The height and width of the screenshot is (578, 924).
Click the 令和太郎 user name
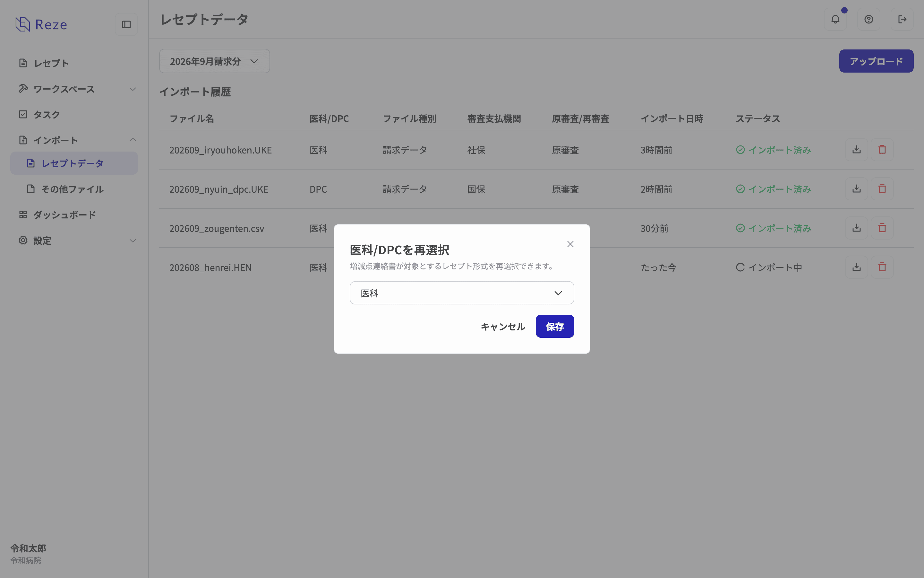[28, 548]
